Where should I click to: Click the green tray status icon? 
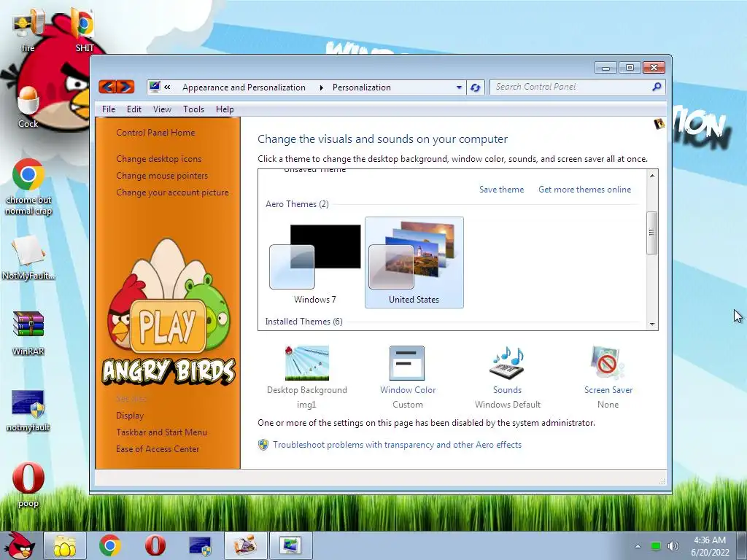[x=656, y=546]
